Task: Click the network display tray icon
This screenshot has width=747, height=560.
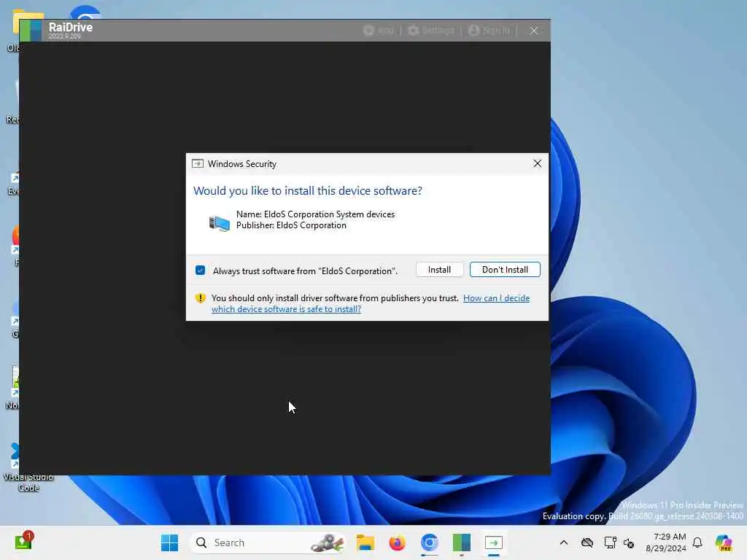Action: click(x=609, y=542)
